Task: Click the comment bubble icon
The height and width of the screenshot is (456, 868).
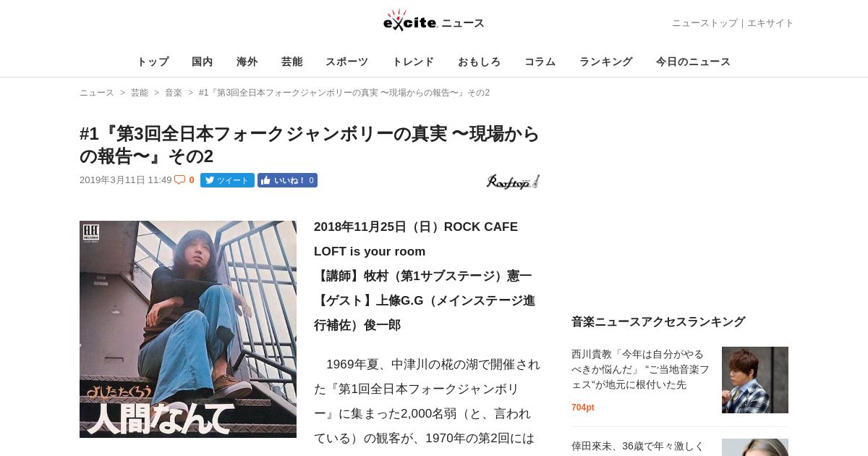Action: point(179,180)
